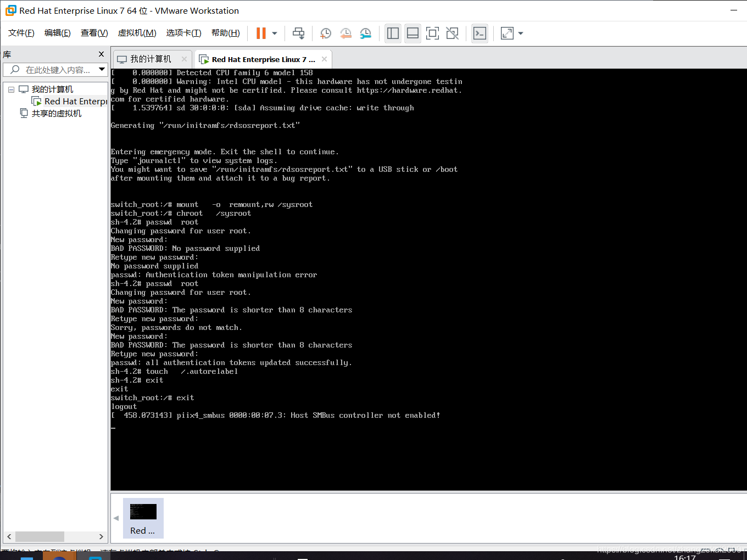Close the 我的计算机 tab

click(184, 59)
